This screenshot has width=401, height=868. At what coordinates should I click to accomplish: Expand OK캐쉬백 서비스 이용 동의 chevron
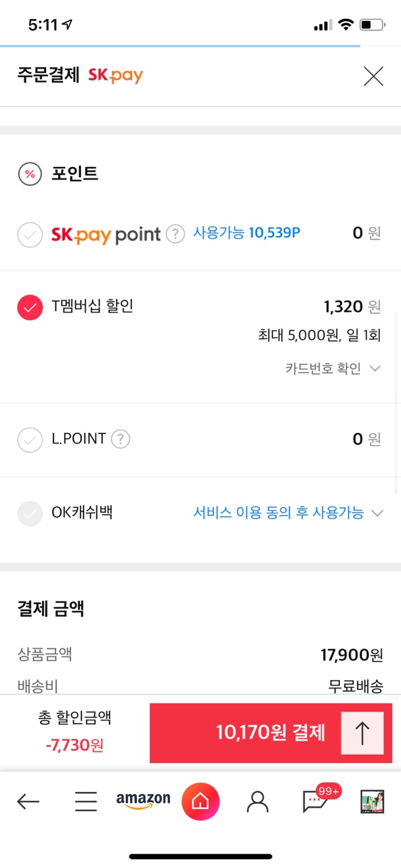point(377,513)
